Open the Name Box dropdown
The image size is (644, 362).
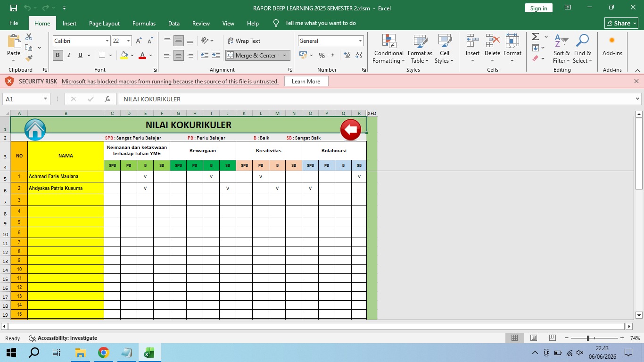46,99
